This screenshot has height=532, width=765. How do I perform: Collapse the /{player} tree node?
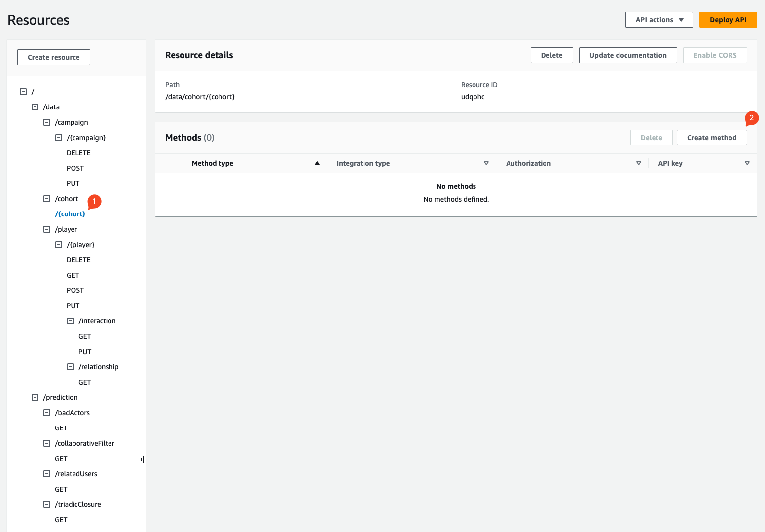pyautogui.click(x=59, y=245)
